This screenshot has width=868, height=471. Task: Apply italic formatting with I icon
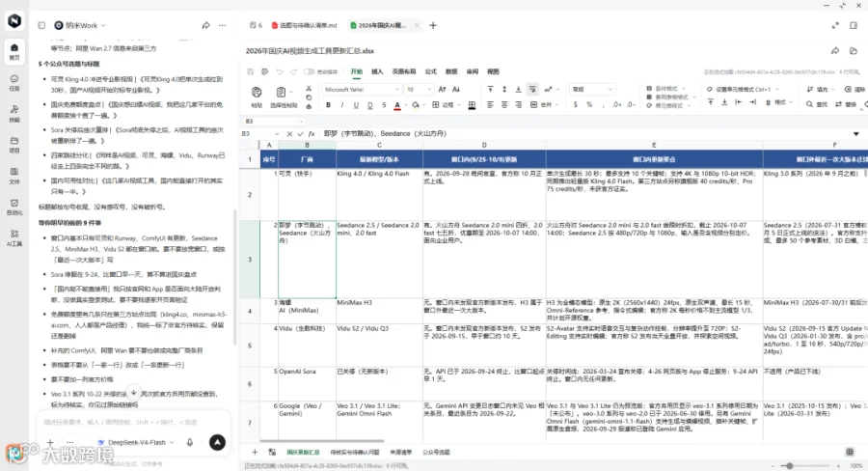point(342,105)
